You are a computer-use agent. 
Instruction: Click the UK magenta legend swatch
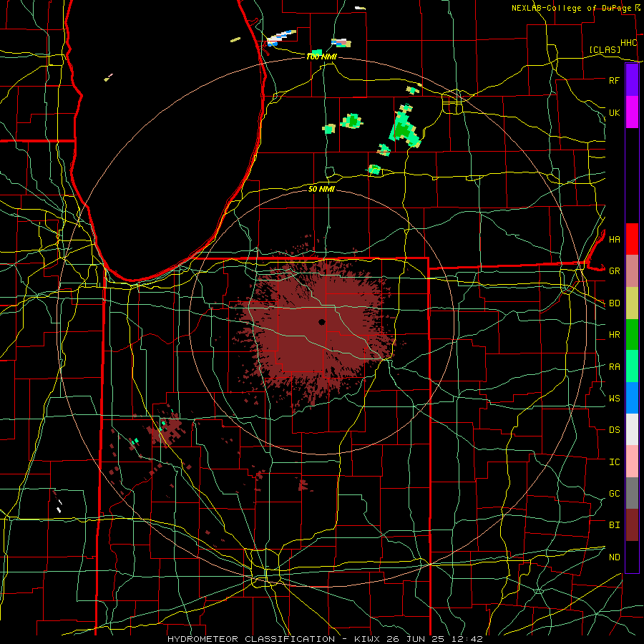(632, 112)
